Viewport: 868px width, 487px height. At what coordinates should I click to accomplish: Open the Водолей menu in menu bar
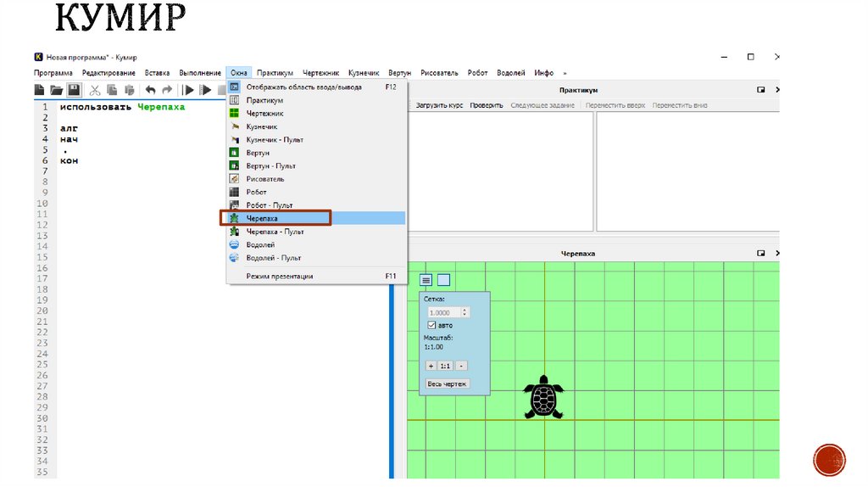pyautogui.click(x=510, y=73)
